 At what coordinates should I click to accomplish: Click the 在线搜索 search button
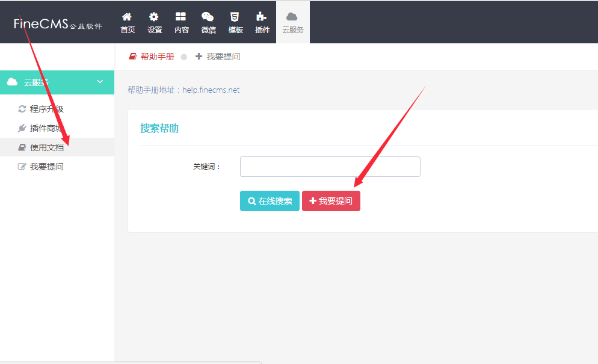270,201
